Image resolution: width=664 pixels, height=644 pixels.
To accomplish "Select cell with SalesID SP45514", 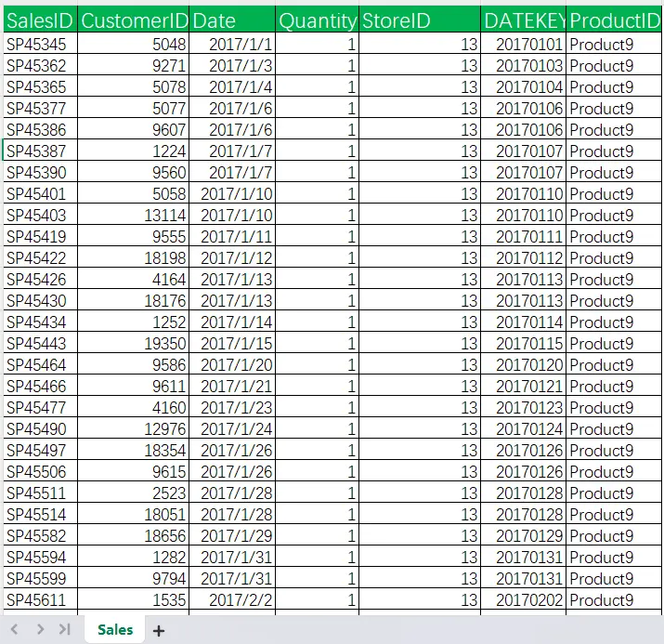I will [x=40, y=514].
